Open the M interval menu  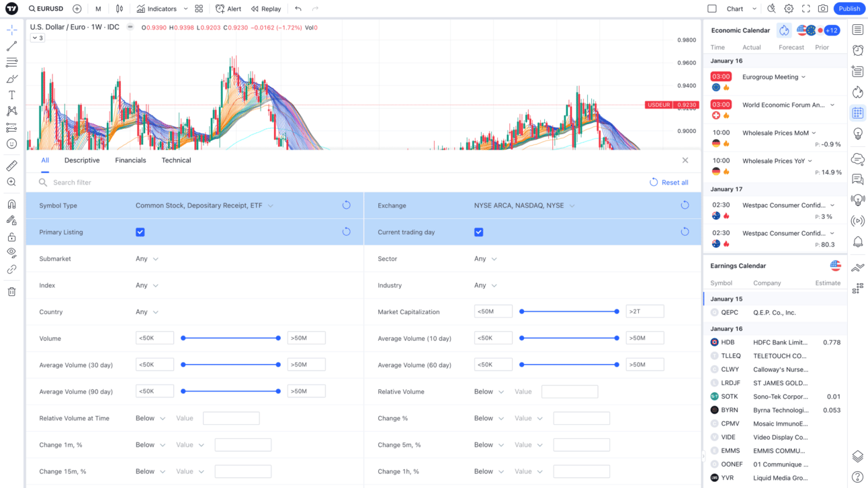98,9
